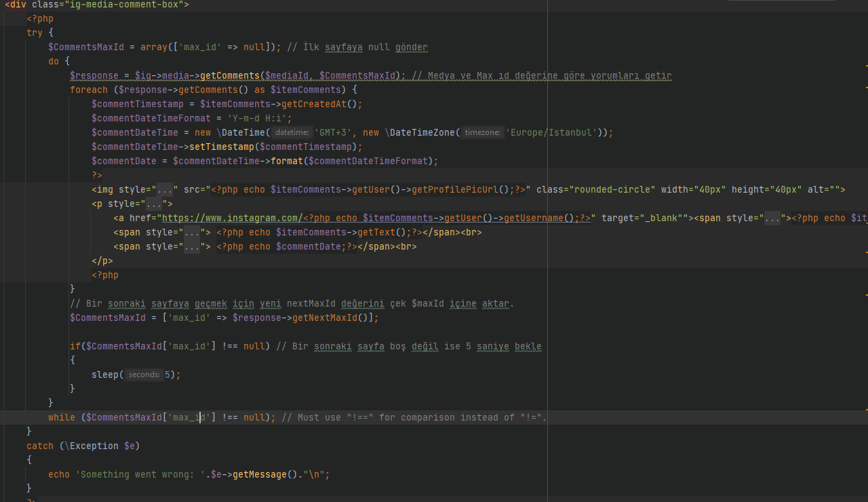Place caret in the 'Europe/Istanbul' string
This screenshot has width=868, height=502.
pyautogui.click(x=552, y=133)
